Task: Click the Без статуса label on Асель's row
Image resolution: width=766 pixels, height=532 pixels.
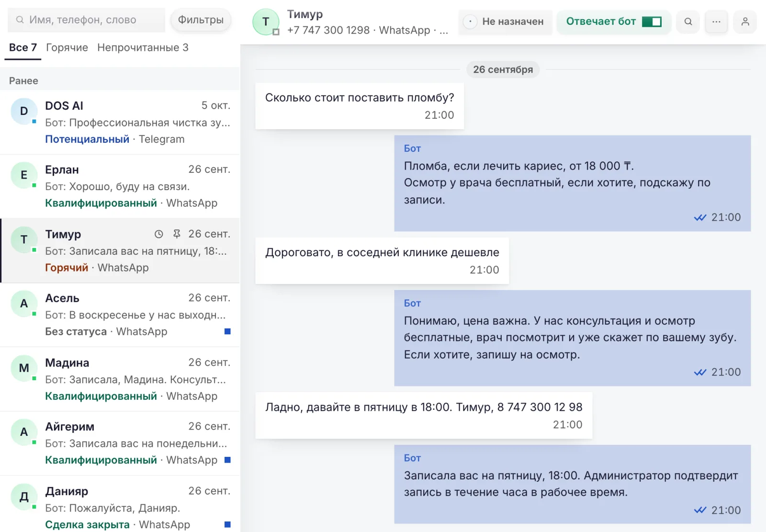Action: 76,331
